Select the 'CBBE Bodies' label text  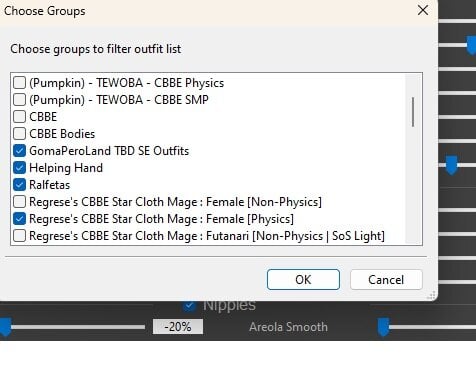tap(62, 134)
